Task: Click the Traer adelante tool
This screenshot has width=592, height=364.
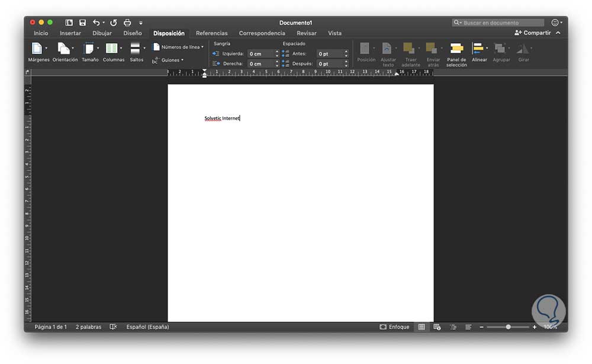Action: (x=411, y=54)
